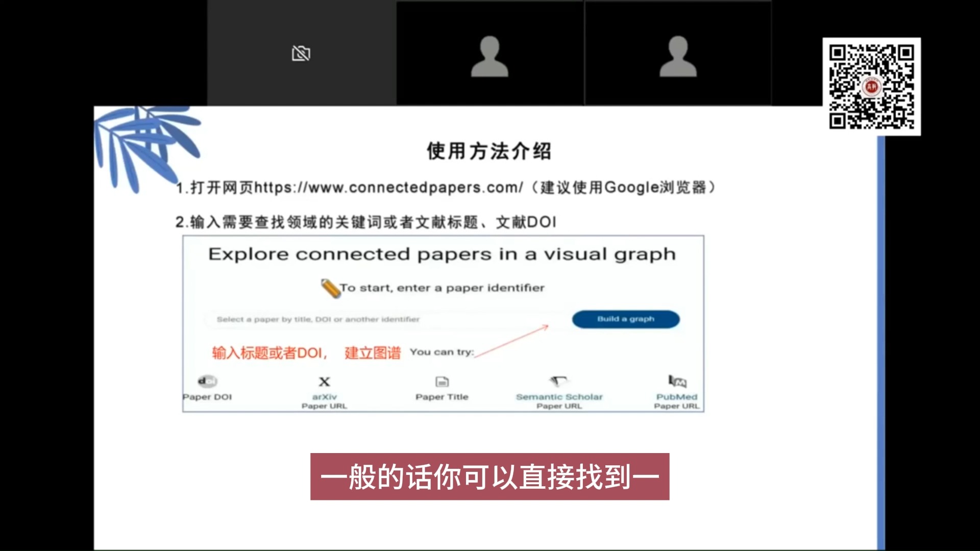Select the Paper DOI icon
Screen dimensions: 980x551
click(207, 381)
